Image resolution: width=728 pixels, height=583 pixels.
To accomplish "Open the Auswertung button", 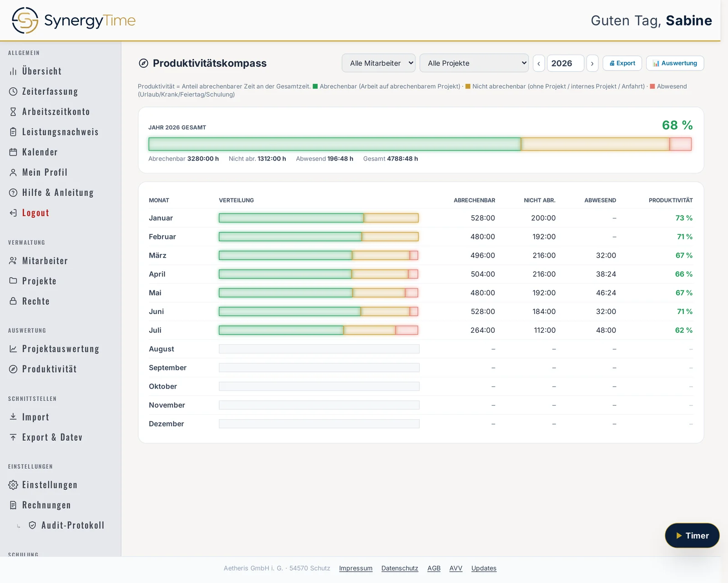I will coord(675,63).
